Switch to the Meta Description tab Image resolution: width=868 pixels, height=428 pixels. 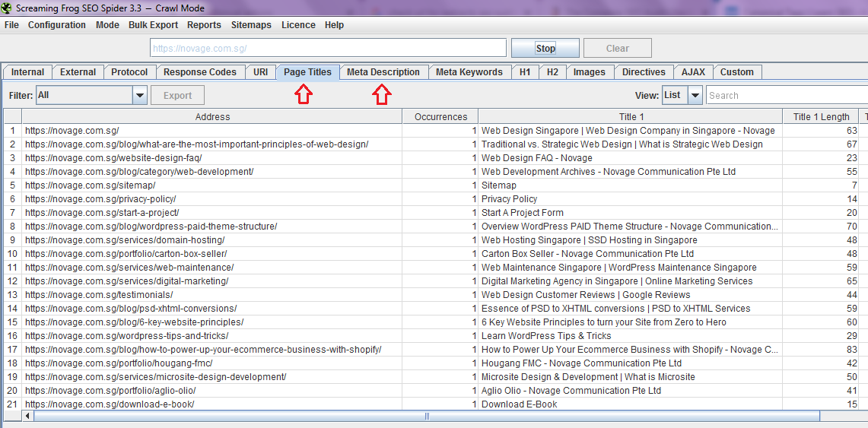(383, 72)
